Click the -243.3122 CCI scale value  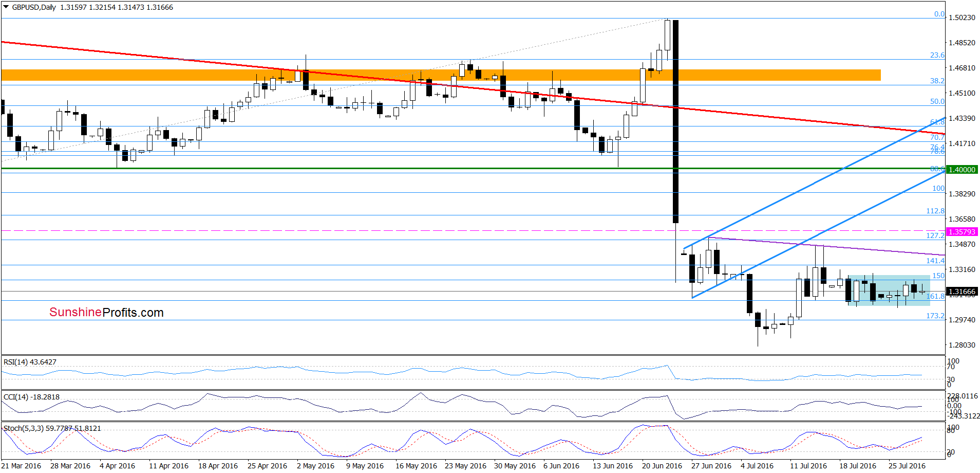[x=964, y=416]
